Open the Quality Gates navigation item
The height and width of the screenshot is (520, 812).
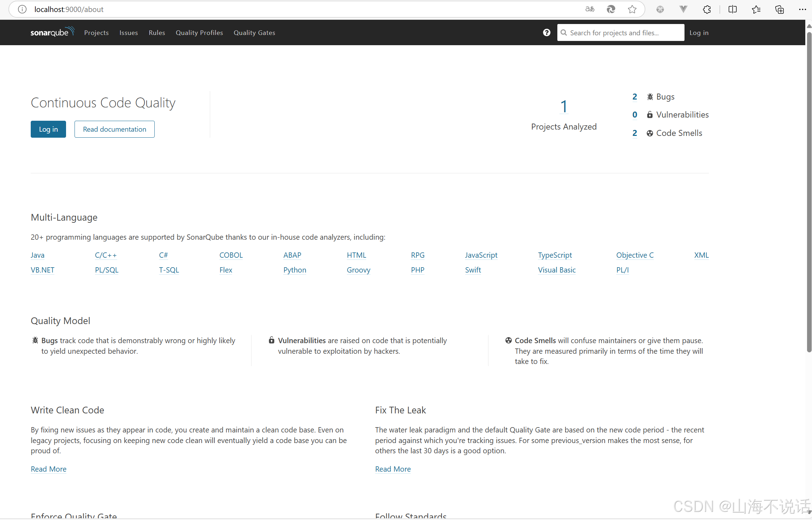point(254,32)
